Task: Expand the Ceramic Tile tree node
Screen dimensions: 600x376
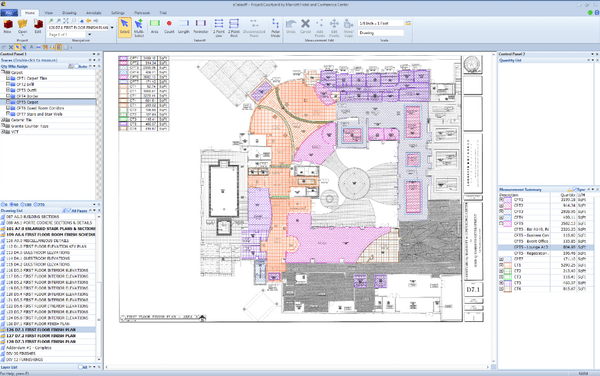Action: click(x=3, y=120)
